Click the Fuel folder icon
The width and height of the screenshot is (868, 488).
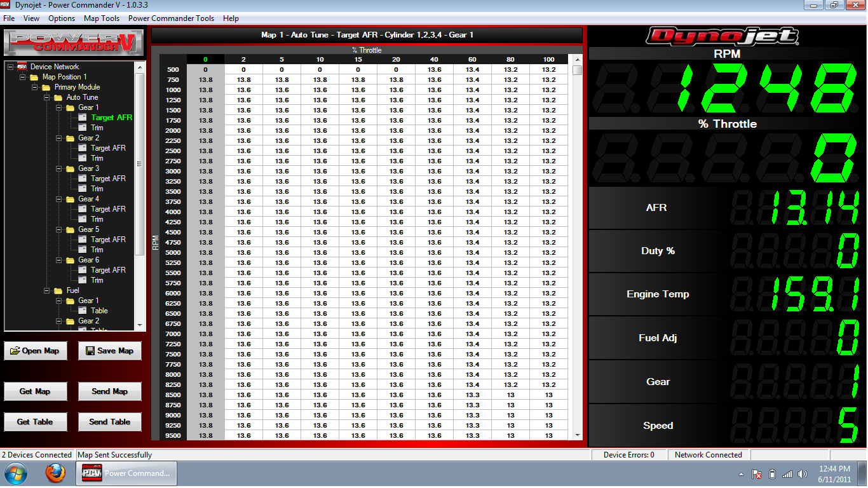[58, 290]
